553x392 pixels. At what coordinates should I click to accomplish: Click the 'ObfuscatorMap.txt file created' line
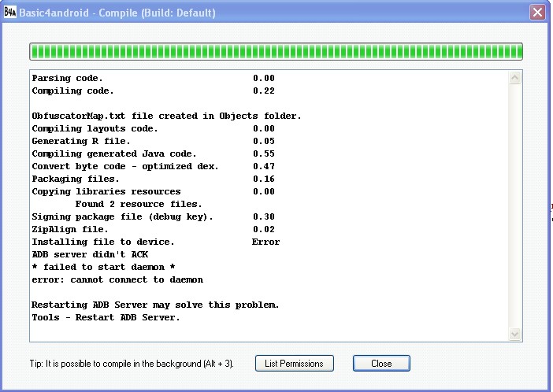pos(166,116)
